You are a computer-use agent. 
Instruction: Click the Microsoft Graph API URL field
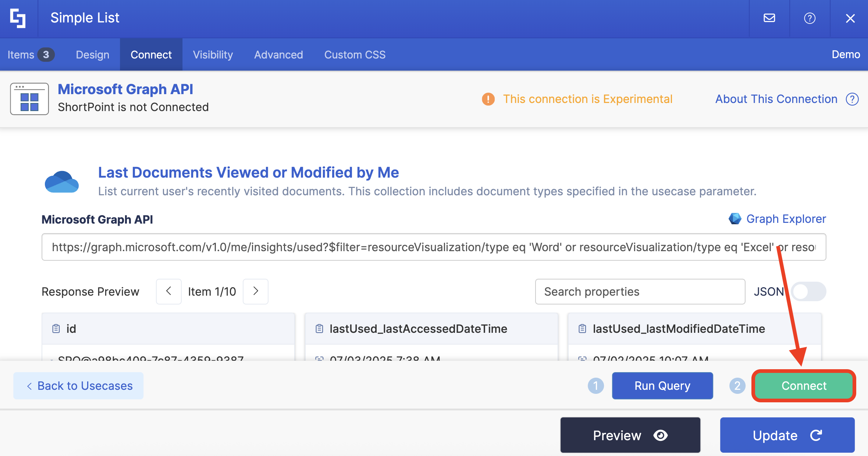pos(433,247)
